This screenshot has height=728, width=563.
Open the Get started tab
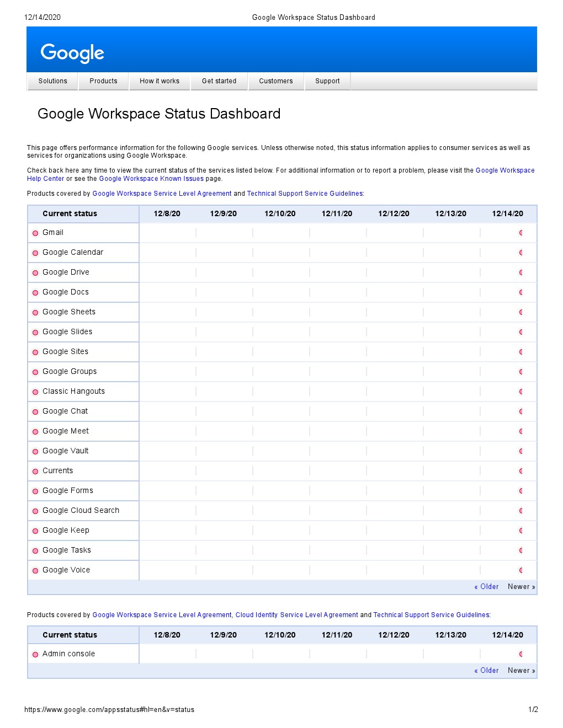coord(219,81)
